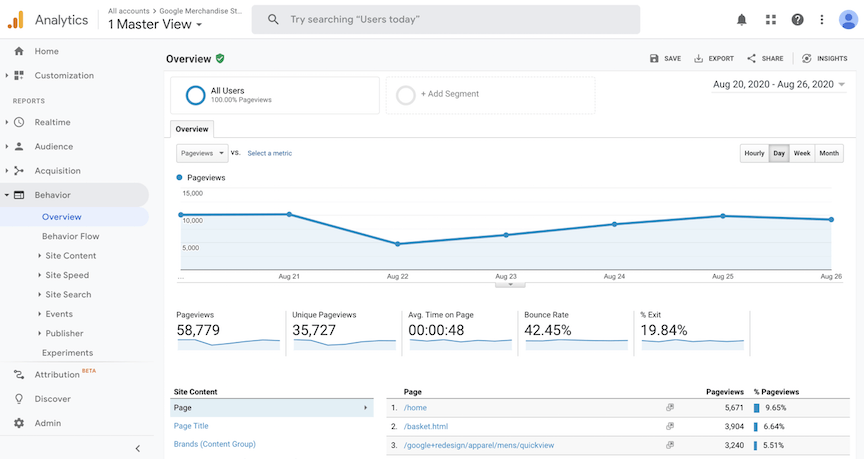Screen dimensions: 864x459
Task: Open Behavior Flow report
Action: tap(71, 236)
